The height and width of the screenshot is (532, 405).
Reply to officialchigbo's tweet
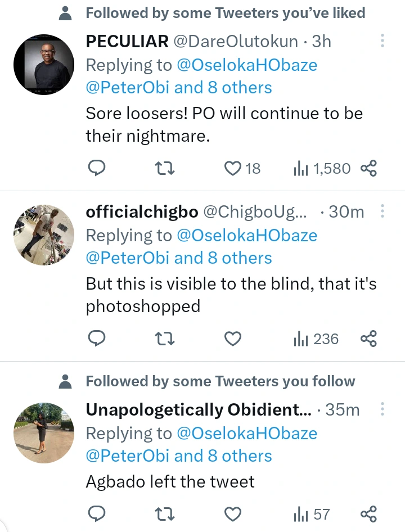click(97, 339)
